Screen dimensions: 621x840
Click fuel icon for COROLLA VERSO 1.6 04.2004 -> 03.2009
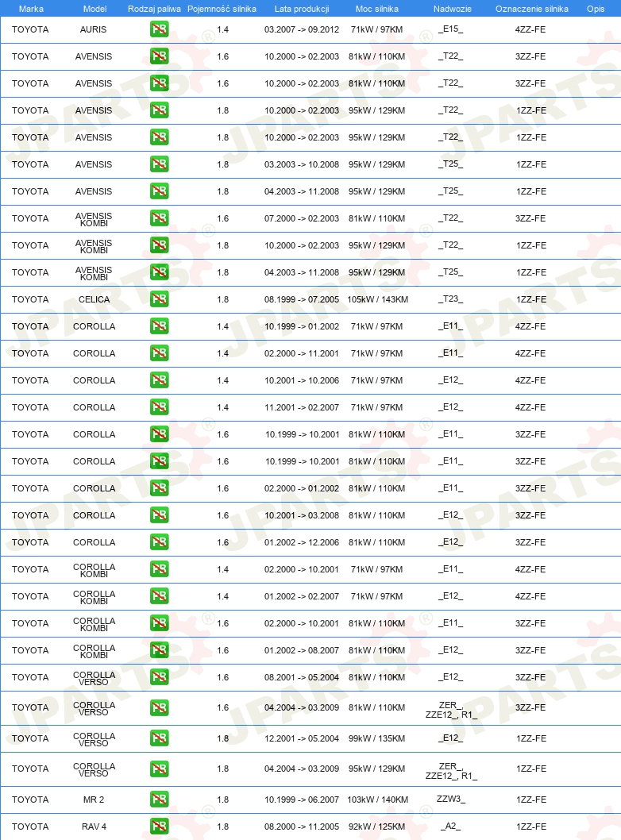(x=159, y=707)
